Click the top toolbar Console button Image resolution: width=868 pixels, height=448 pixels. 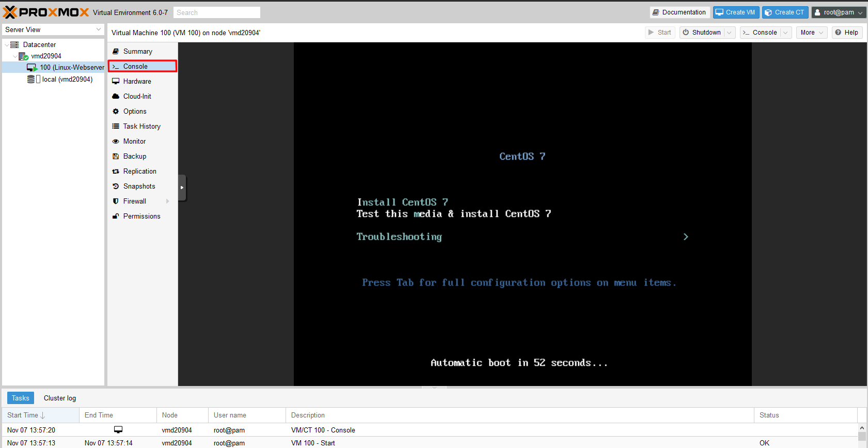point(760,32)
